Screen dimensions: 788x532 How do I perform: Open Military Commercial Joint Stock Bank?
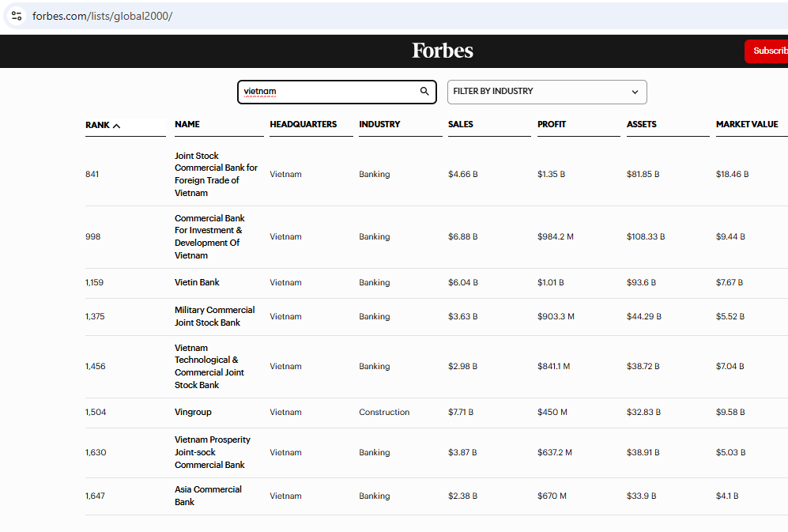214,316
